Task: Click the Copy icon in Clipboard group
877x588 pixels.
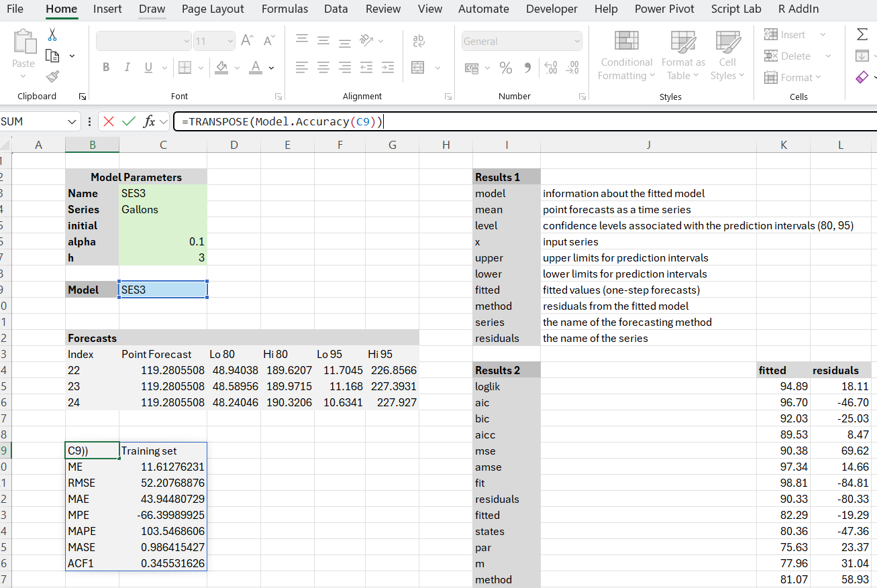Action: pos(52,56)
